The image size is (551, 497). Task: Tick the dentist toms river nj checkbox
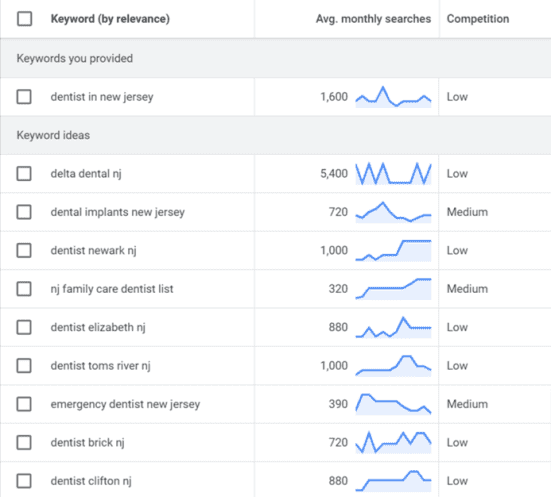(24, 366)
